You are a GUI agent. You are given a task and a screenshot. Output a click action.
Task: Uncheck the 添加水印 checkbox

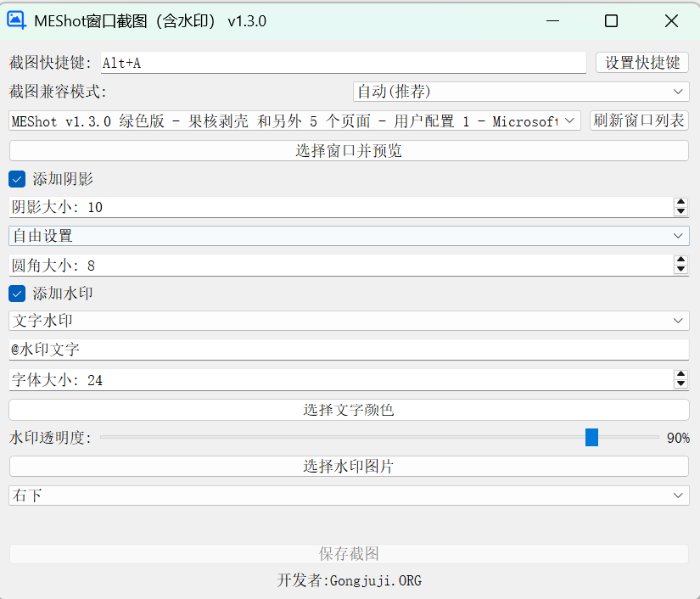(17, 294)
